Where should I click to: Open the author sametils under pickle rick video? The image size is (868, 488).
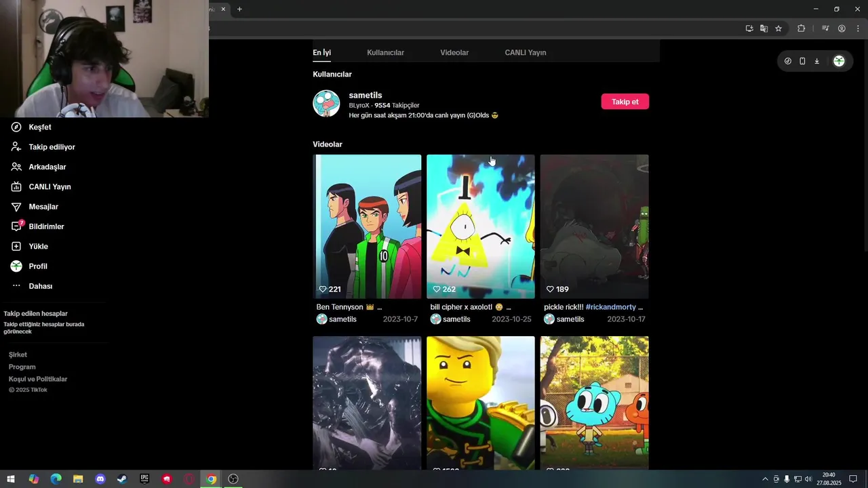point(570,319)
